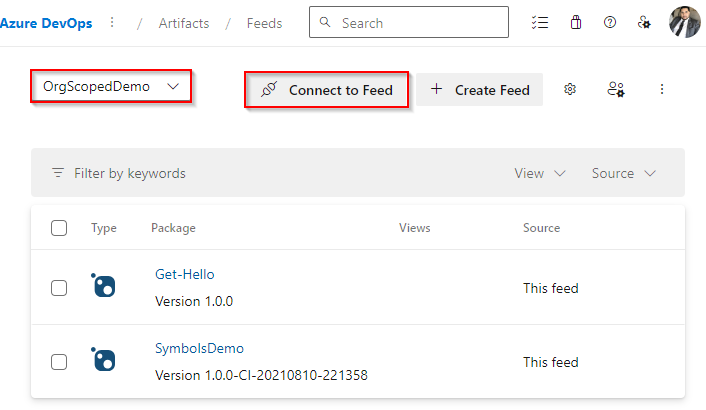This screenshot has height=410, width=706.
Task: Navigate to Artifacts breadcrumb
Action: pos(184,23)
